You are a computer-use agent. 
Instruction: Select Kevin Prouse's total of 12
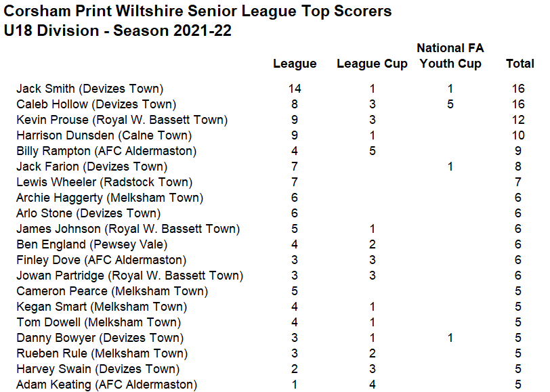(x=518, y=120)
